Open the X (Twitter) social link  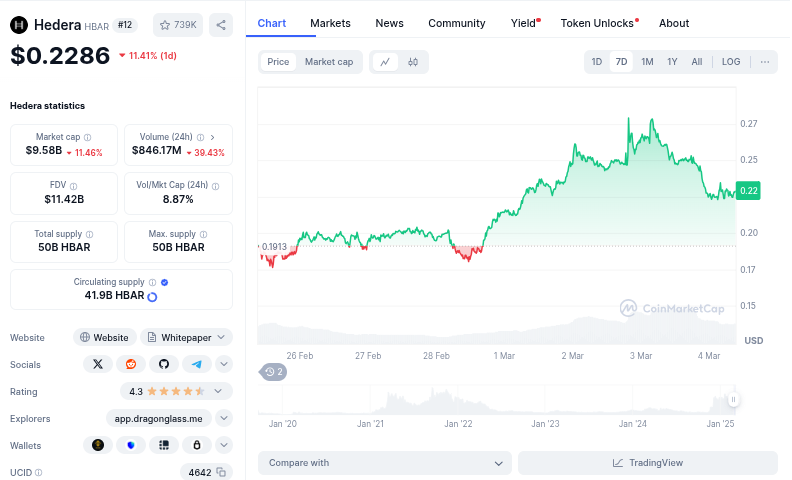coord(98,364)
